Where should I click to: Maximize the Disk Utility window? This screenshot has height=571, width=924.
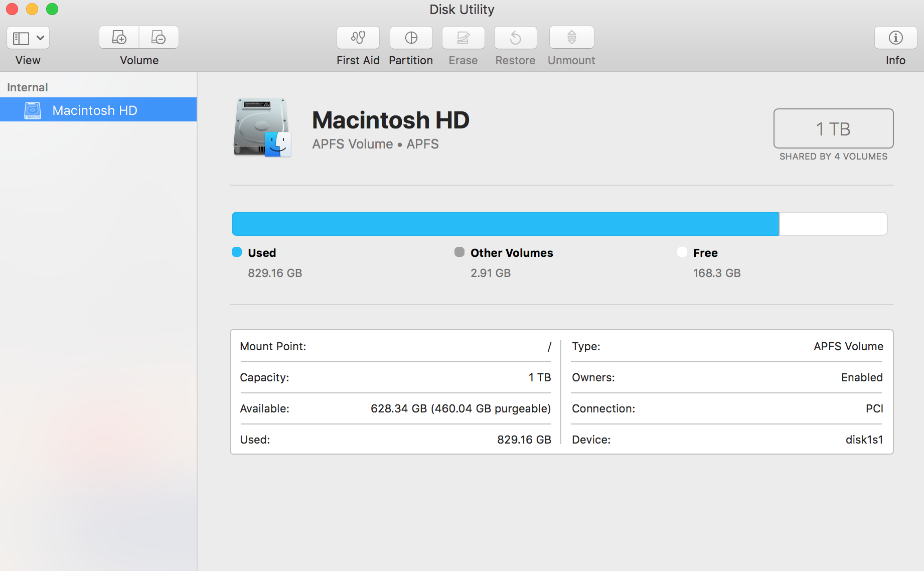coord(52,9)
